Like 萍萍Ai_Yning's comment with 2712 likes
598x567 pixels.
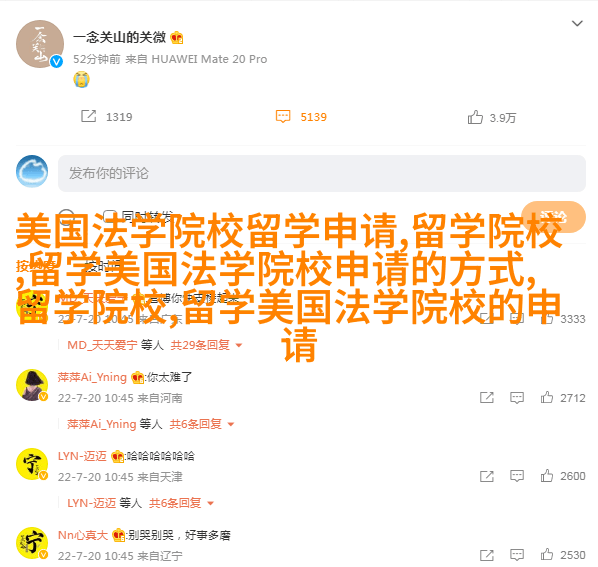coord(547,397)
